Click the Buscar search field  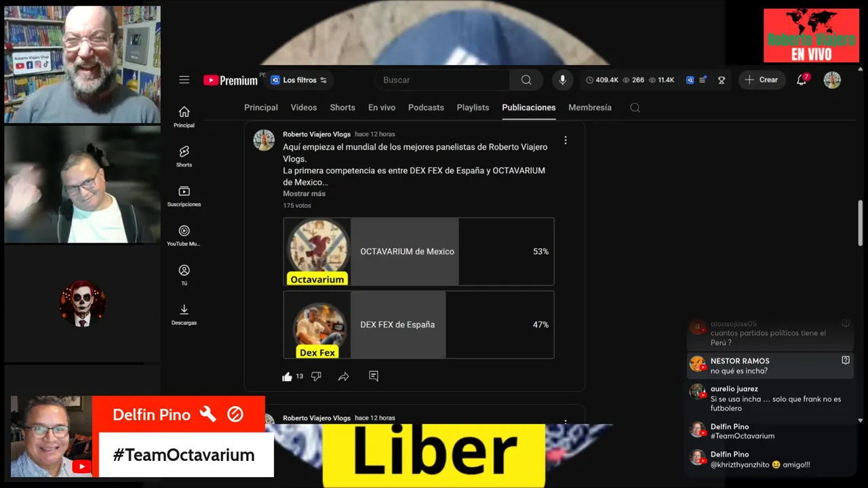click(442, 80)
